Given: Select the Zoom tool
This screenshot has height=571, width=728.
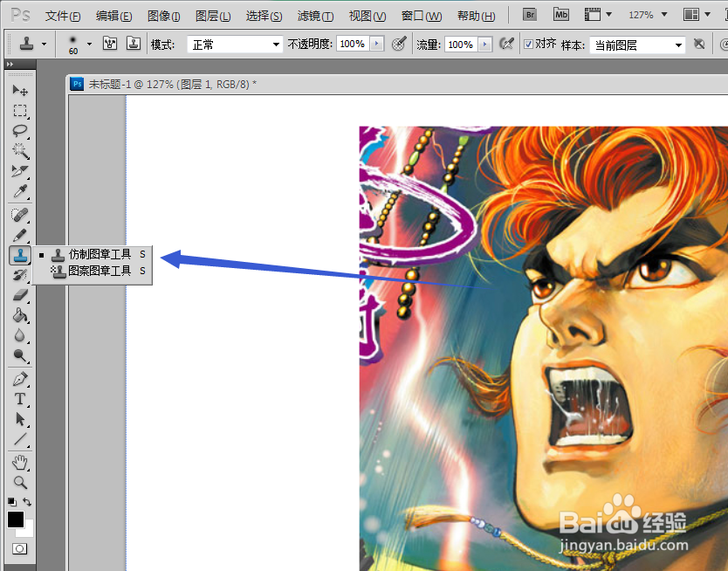Looking at the screenshot, I should [20, 482].
